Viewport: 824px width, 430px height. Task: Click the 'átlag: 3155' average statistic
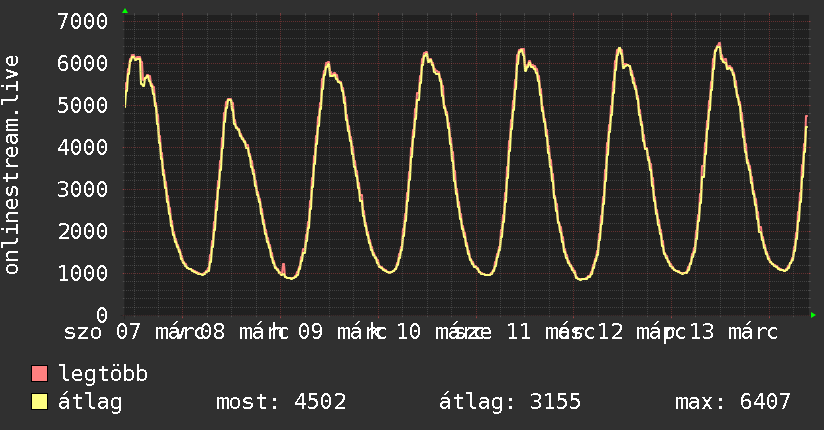[x=510, y=402]
